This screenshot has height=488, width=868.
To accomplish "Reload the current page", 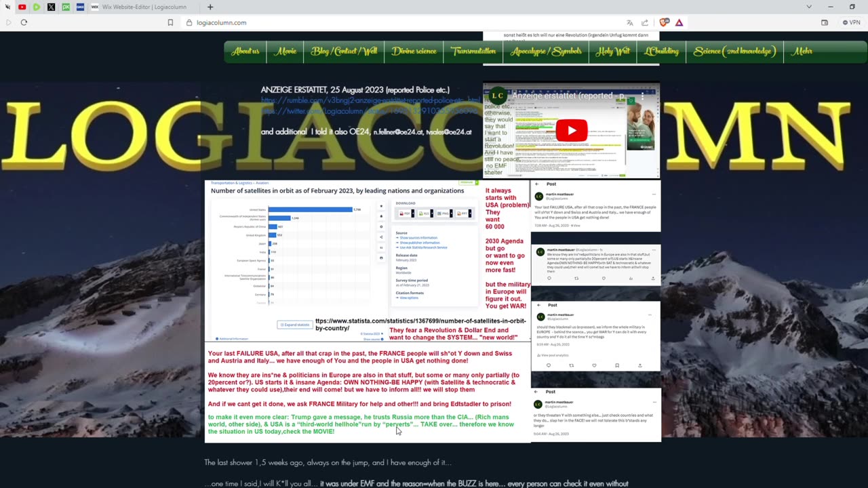I will [24, 22].
